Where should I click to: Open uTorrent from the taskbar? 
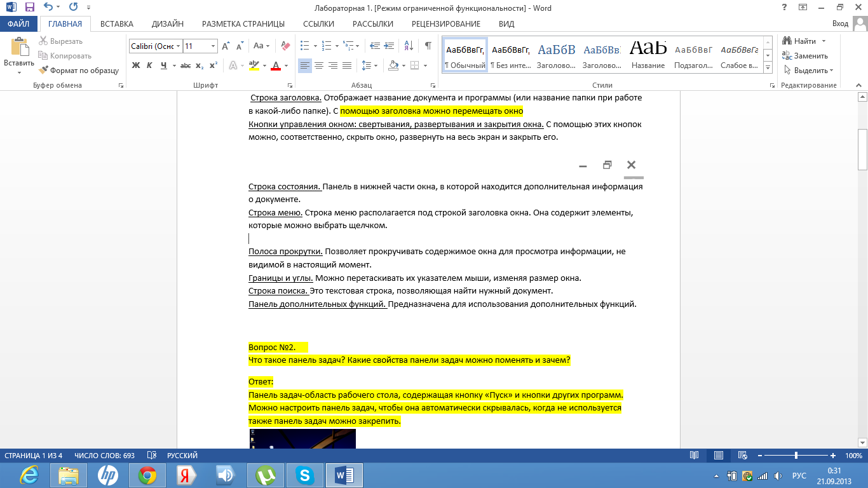(x=266, y=475)
